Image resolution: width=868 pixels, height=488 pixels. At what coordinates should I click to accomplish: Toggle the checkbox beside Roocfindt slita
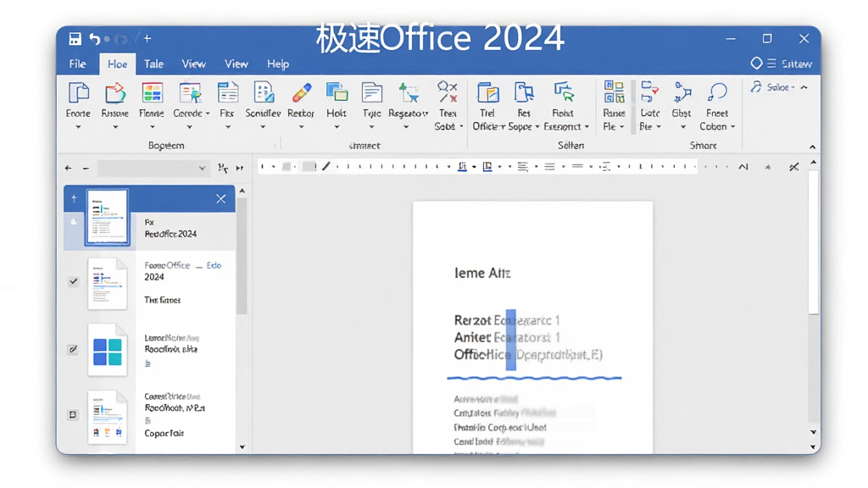[x=73, y=350]
